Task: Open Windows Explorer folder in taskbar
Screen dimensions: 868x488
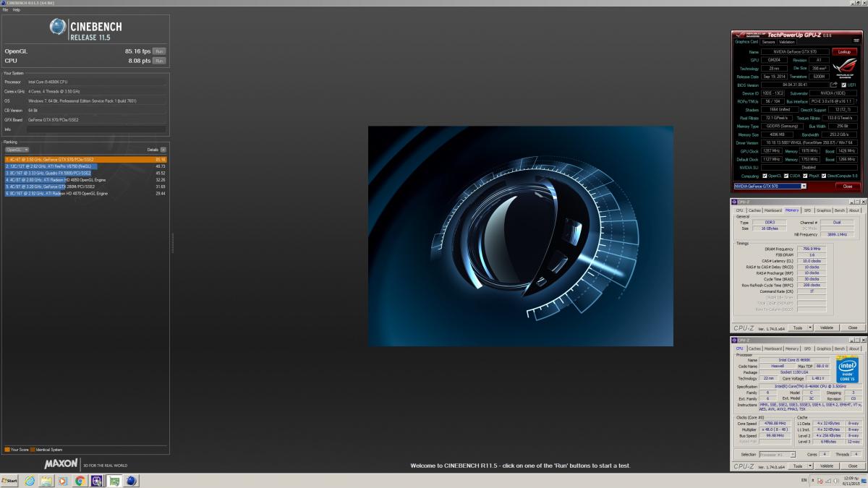Action: [46, 480]
